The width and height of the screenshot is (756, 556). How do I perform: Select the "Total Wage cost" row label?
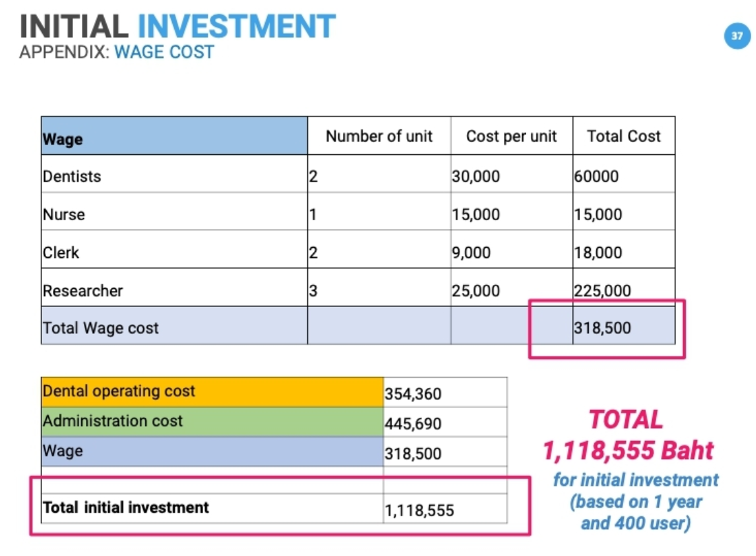(101, 328)
